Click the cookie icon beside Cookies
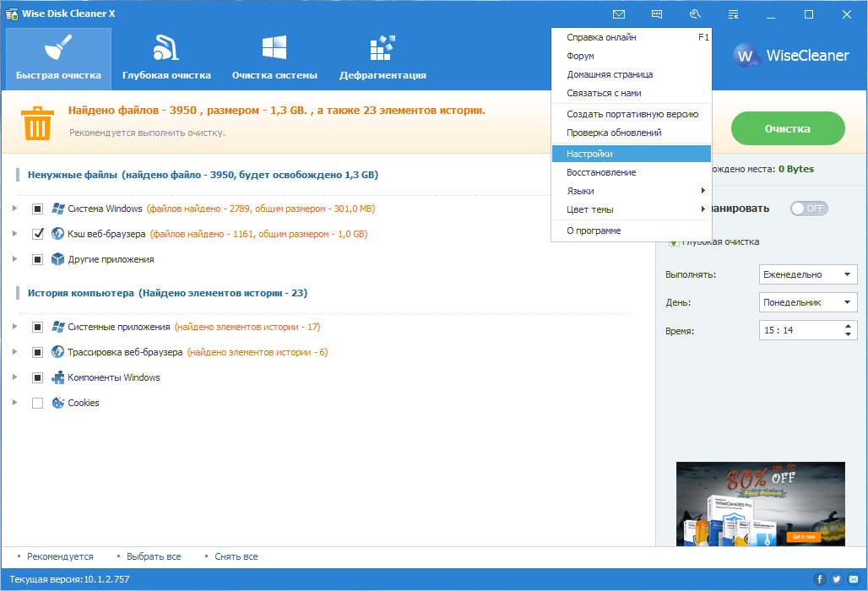 [57, 403]
